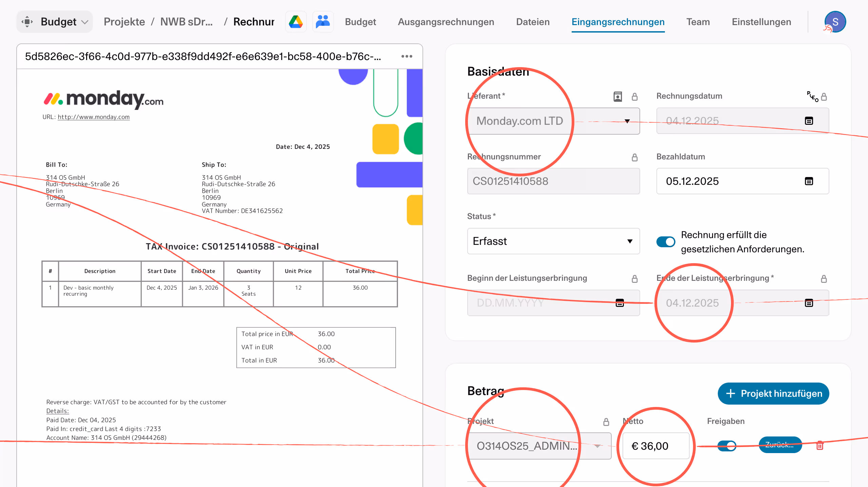Click the Pleo icon above Rechnungsdatum
868x487 pixels.
pyautogui.click(x=813, y=97)
